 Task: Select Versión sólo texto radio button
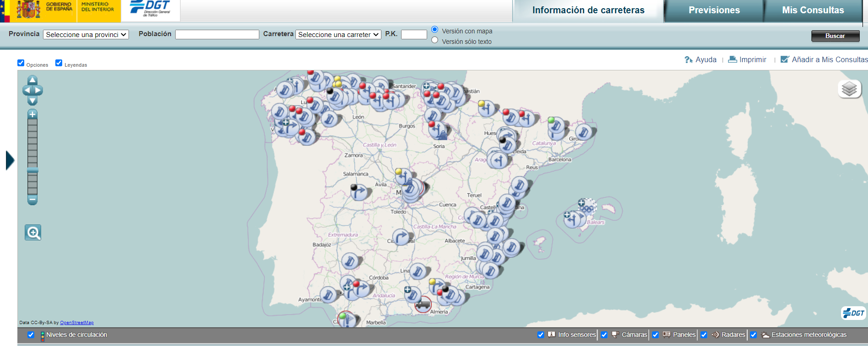coord(435,40)
